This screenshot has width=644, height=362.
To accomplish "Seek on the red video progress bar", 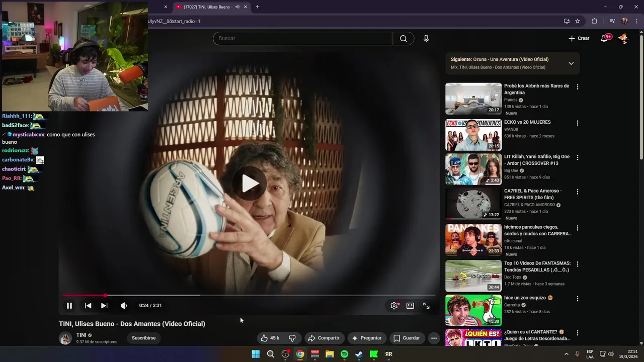I will tap(249, 295).
